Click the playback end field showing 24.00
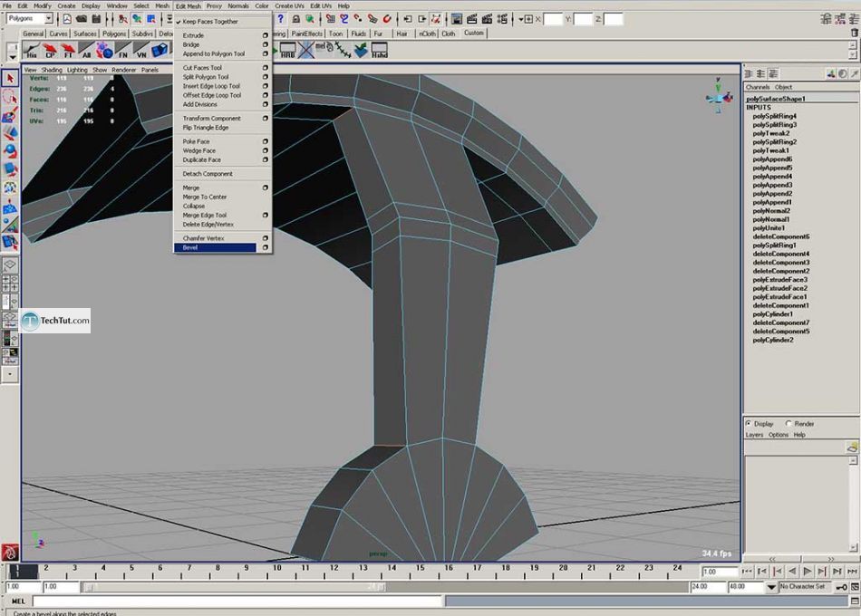The image size is (861, 616). point(707,587)
